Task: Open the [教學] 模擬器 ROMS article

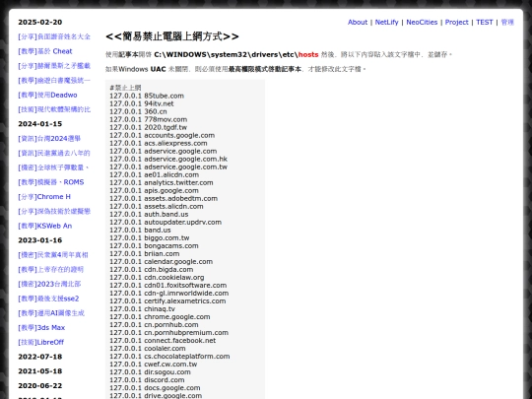Action: point(51,182)
